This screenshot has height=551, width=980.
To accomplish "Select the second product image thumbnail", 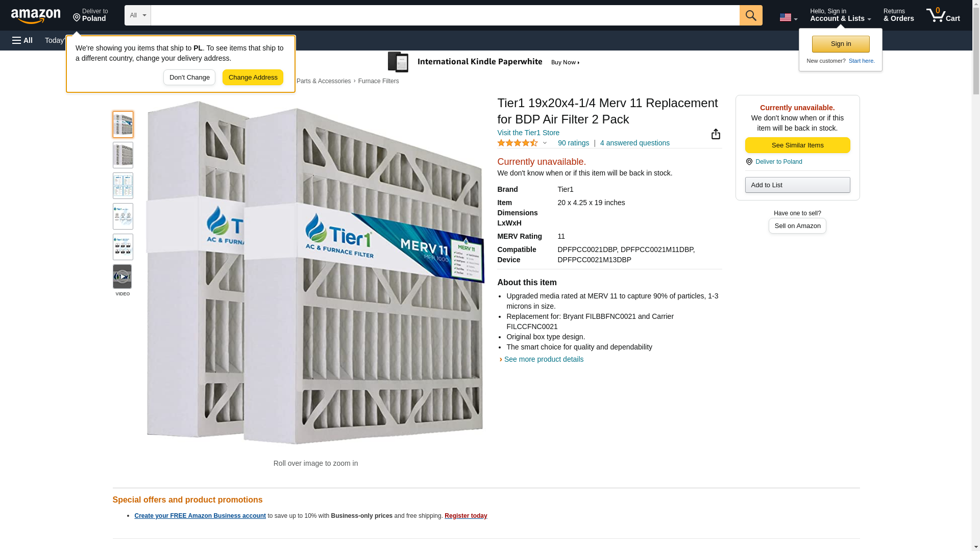I will (x=123, y=155).
